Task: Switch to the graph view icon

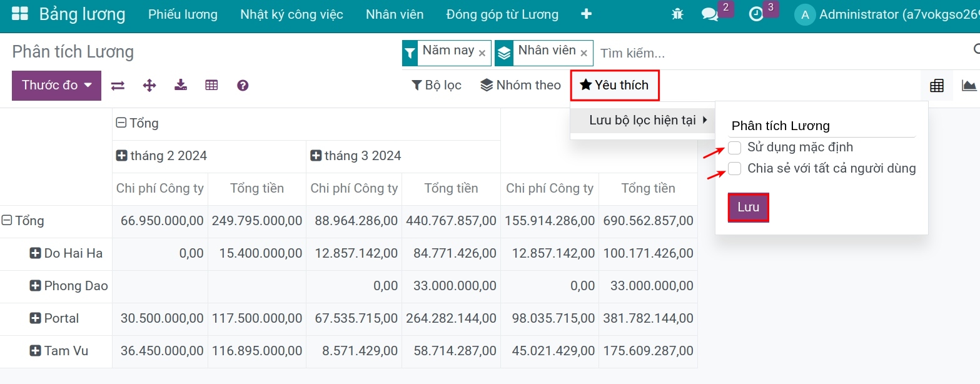Action: [967, 85]
